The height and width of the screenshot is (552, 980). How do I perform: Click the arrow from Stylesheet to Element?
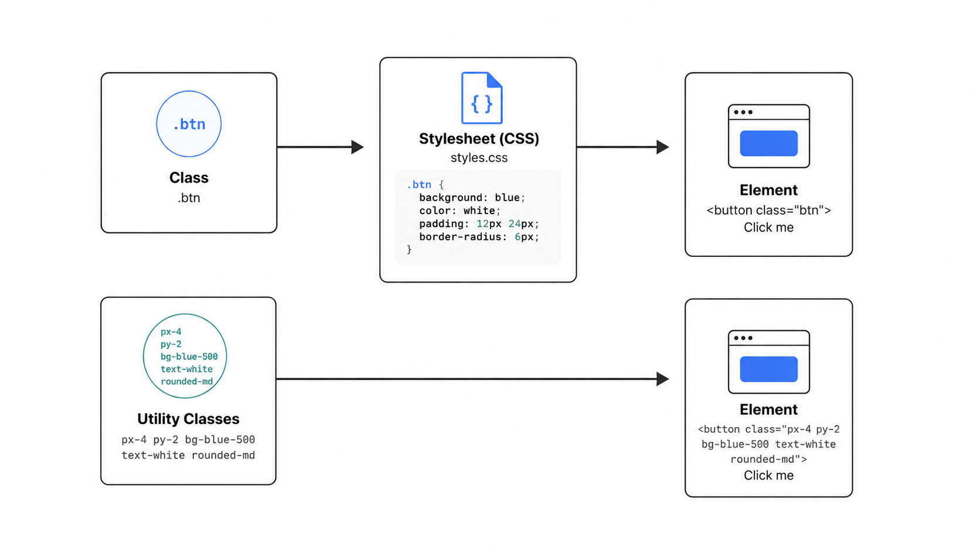click(623, 147)
